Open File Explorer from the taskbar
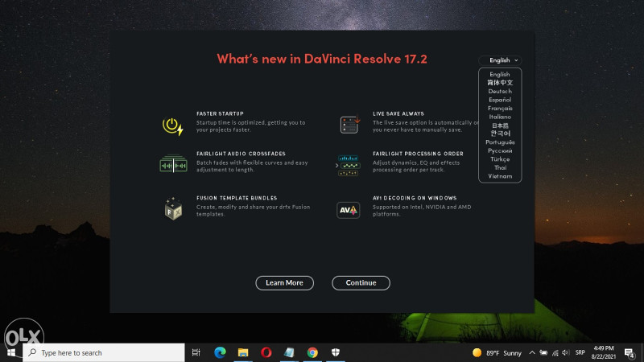 click(243, 352)
